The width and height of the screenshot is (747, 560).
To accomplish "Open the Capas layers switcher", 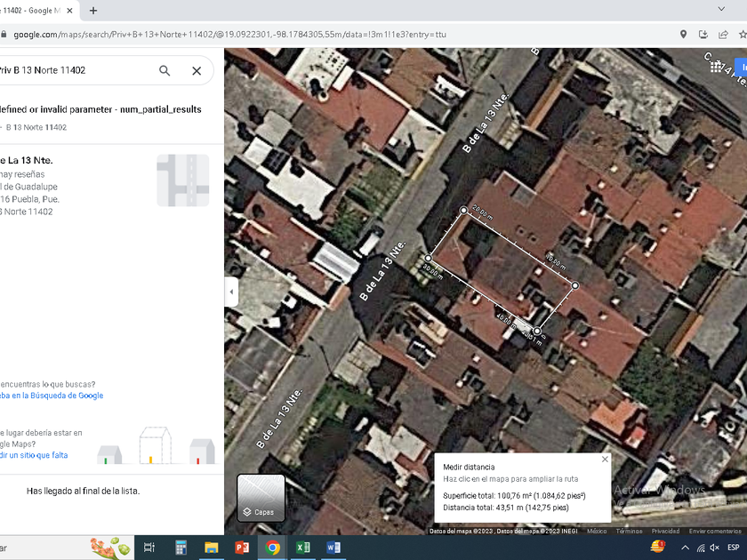I will 261,498.
